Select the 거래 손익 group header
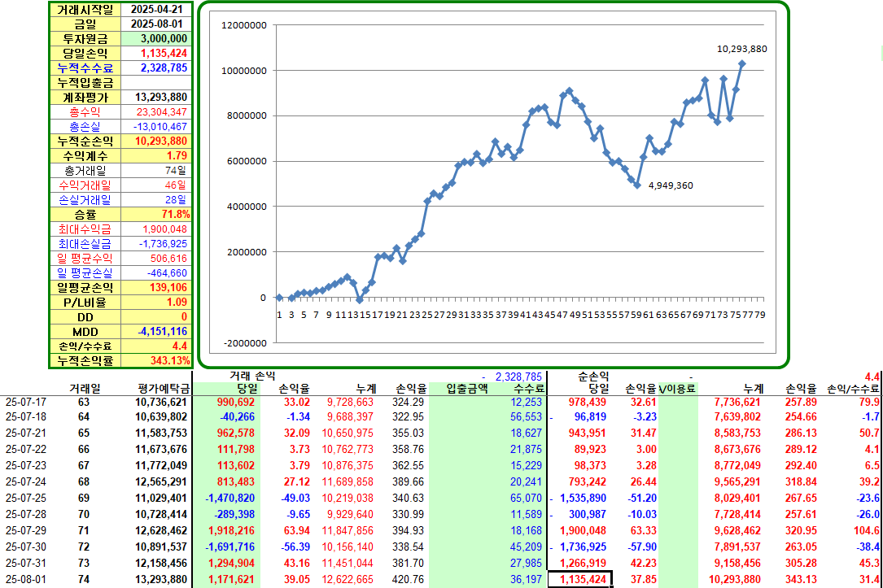The image size is (883, 588). (252, 376)
